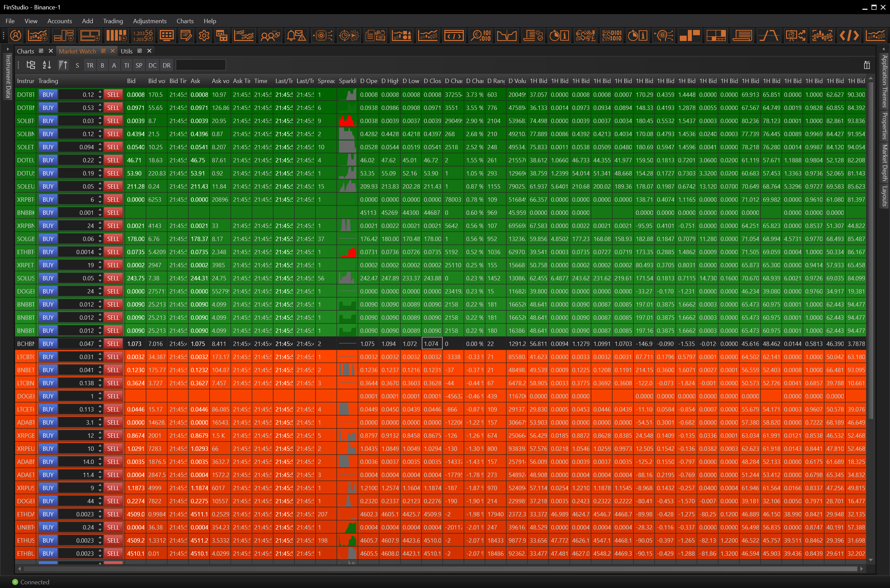
Task: Toggle the DC column group button
Action: [x=152, y=65]
